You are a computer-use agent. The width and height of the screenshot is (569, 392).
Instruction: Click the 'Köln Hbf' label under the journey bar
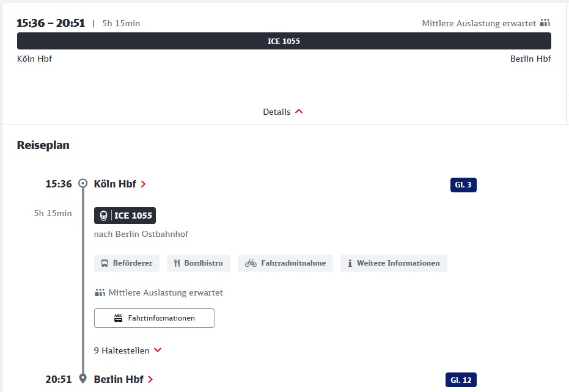tap(34, 59)
